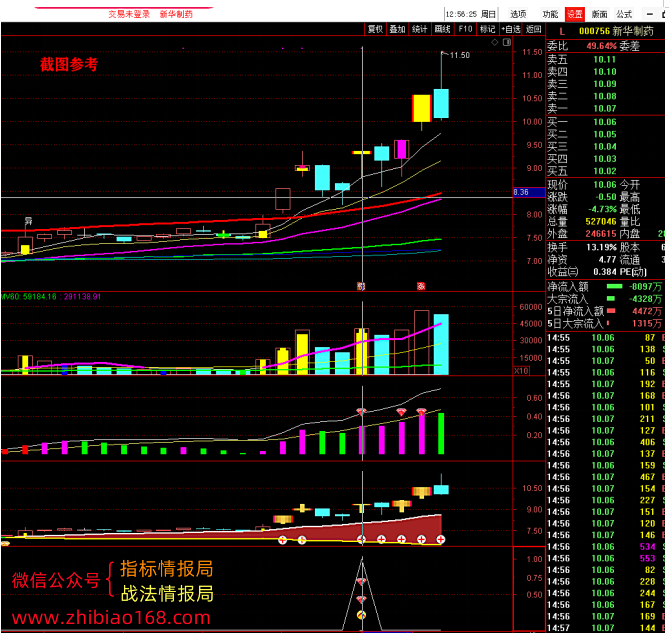Click the rightmost diamond signal in the third panel
The height and width of the screenshot is (634, 669).
pyautogui.click(x=421, y=412)
